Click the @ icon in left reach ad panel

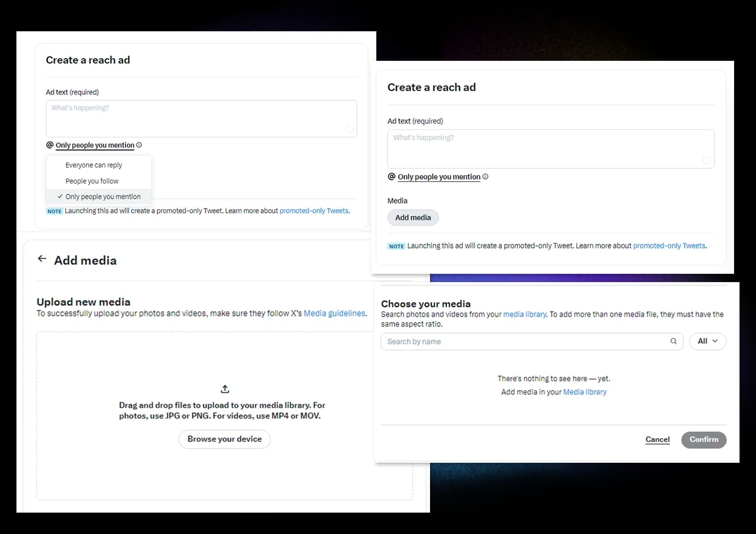tap(50, 145)
